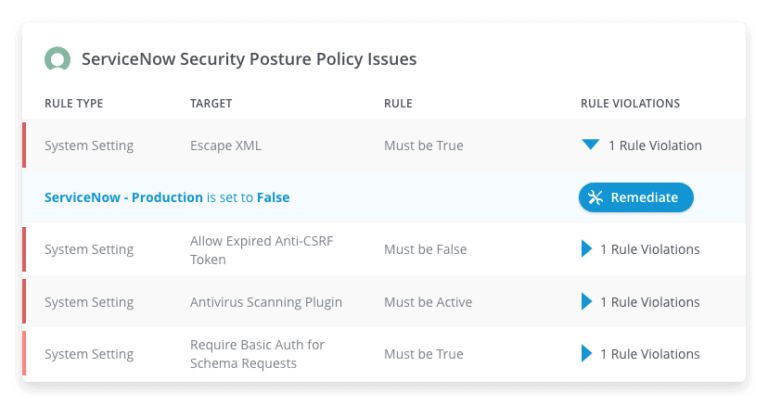The width and height of the screenshot is (768, 405).
Task: Click the red severity bar of Escape XML row
Action: click(x=24, y=145)
